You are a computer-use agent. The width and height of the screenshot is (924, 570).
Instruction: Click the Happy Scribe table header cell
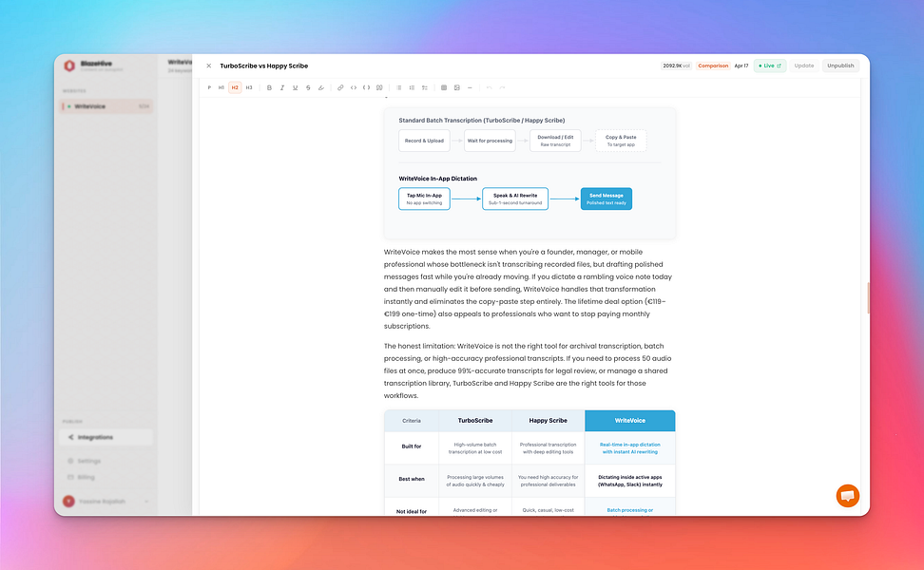coord(549,421)
